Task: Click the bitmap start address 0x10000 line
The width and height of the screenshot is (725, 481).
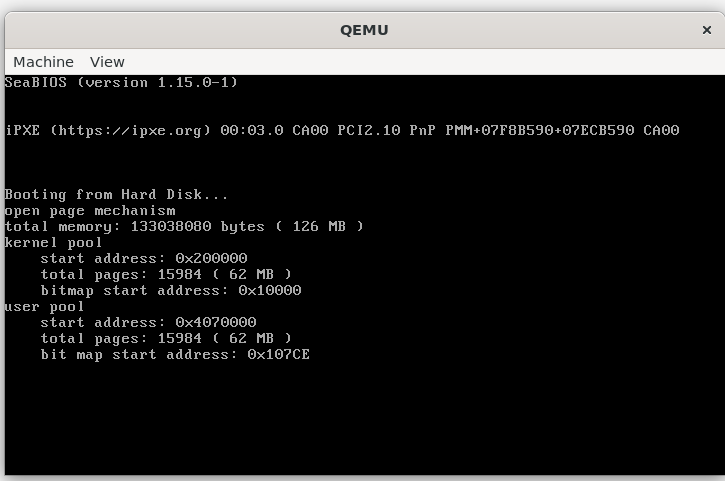Action: (x=171, y=290)
